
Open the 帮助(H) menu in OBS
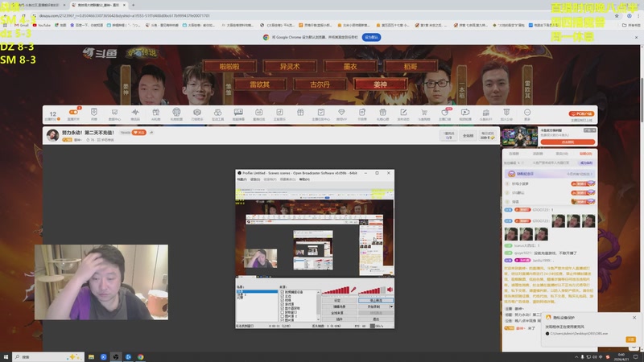tap(304, 179)
